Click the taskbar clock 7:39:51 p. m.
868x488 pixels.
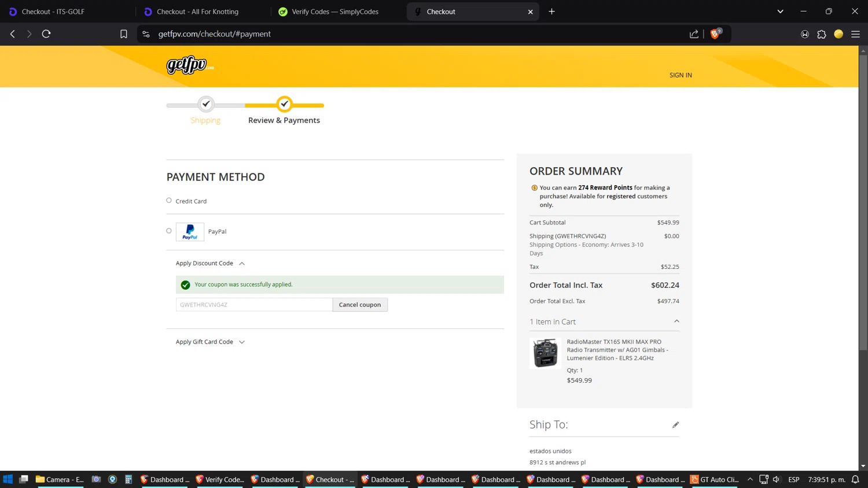[x=827, y=479]
